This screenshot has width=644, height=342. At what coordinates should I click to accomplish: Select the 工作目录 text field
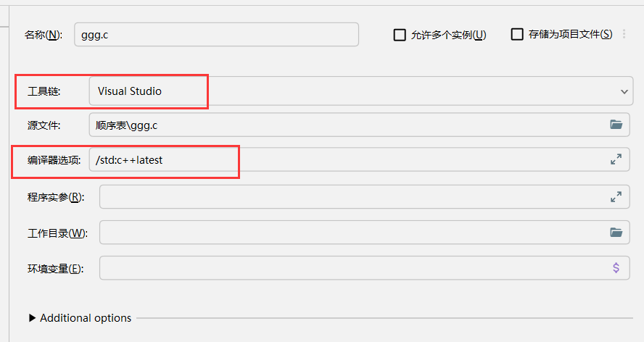point(348,233)
